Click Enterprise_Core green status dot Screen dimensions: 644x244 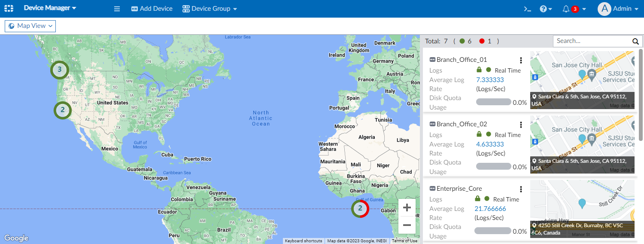[487, 198]
